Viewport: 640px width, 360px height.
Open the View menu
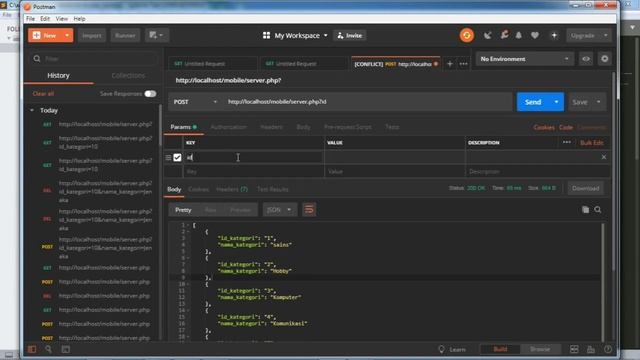[62, 19]
